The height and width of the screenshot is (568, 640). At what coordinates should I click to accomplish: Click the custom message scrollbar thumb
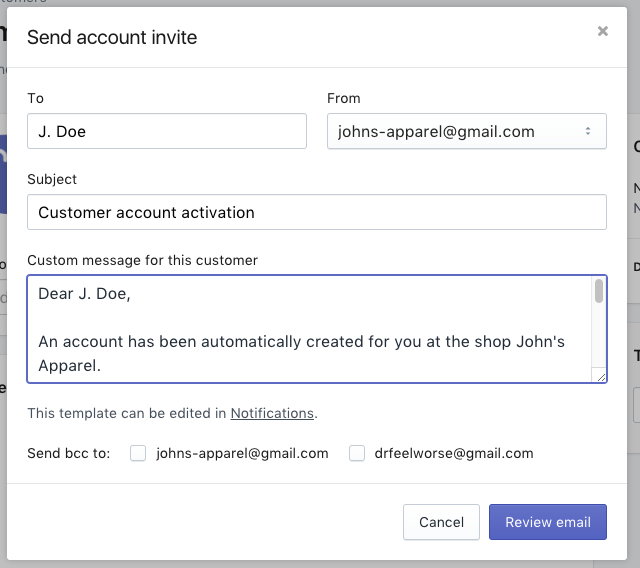click(599, 291)
